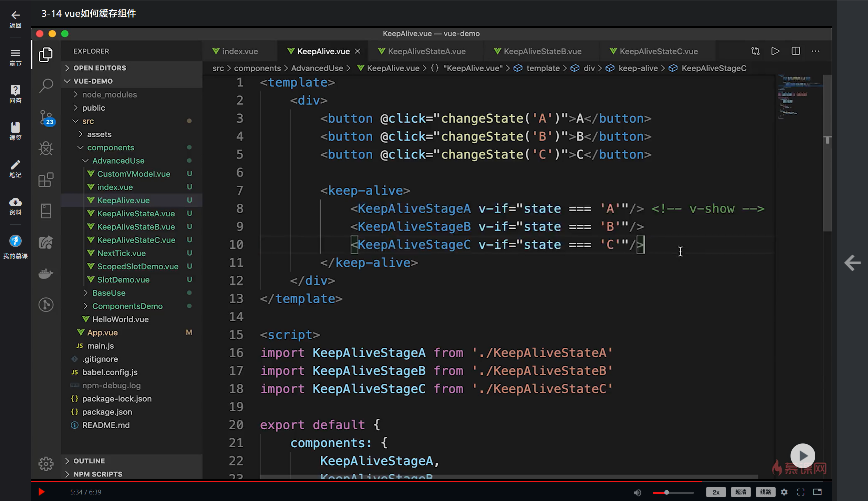
Task: Collapse the AdvancedUse folder
Action: point(118,161)
